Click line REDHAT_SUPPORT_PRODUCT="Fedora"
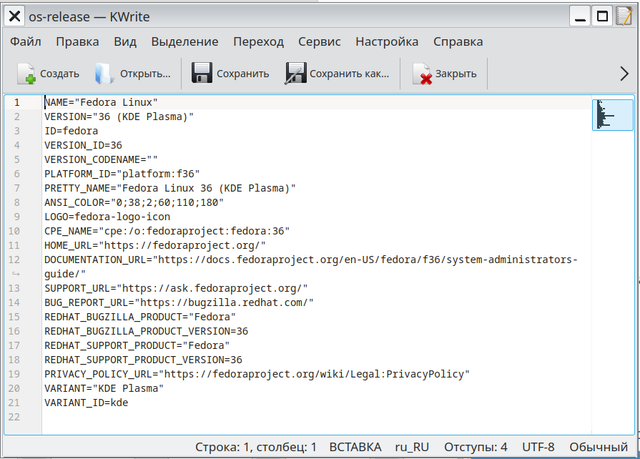This screenshot has height=459, width=640. coord(137,345)
